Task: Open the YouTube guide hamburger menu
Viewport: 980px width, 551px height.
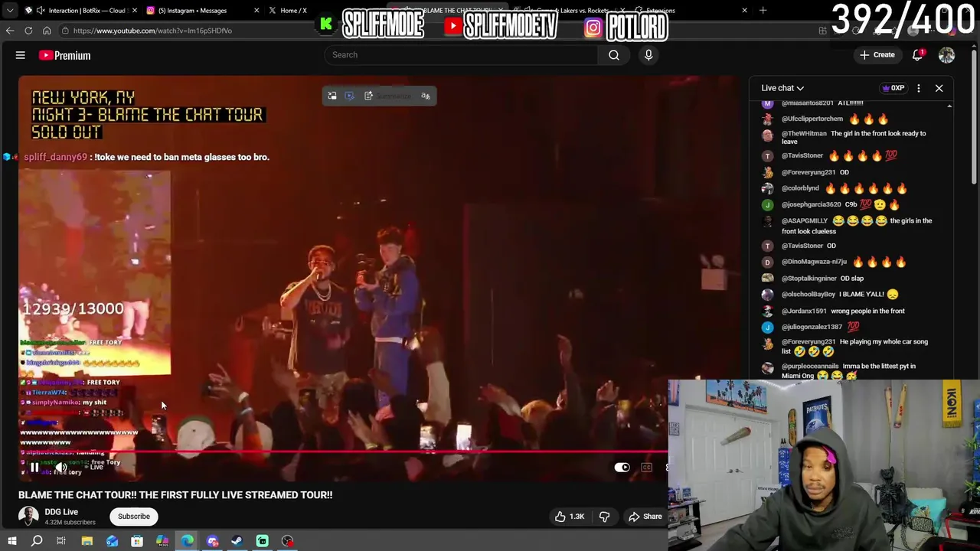Action: pyautogui.click(x=21, y=55)
